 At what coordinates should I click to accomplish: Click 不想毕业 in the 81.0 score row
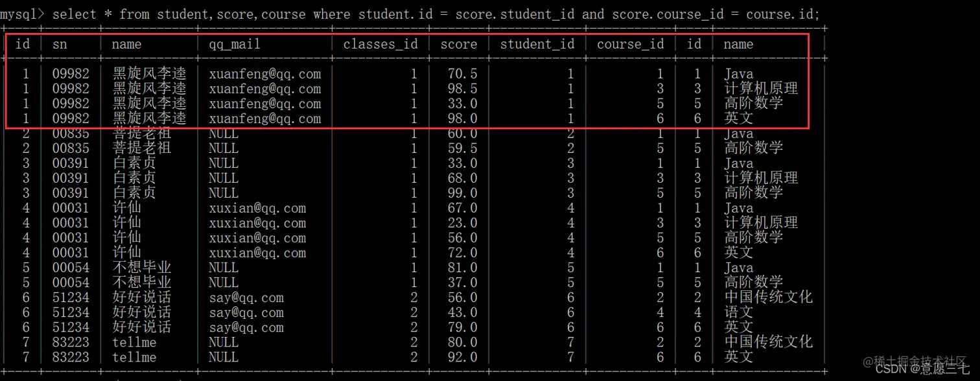142,268
